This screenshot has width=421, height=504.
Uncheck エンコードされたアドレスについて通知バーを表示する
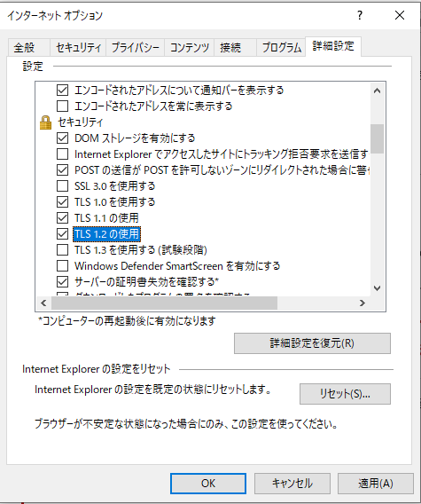[62, 90]
